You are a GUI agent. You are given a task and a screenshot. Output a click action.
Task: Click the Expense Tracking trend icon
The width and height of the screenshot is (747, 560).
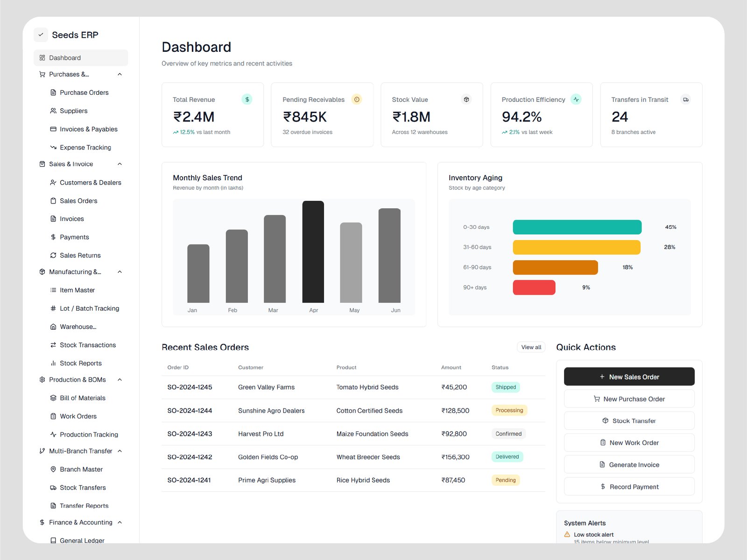pos(53,147)
